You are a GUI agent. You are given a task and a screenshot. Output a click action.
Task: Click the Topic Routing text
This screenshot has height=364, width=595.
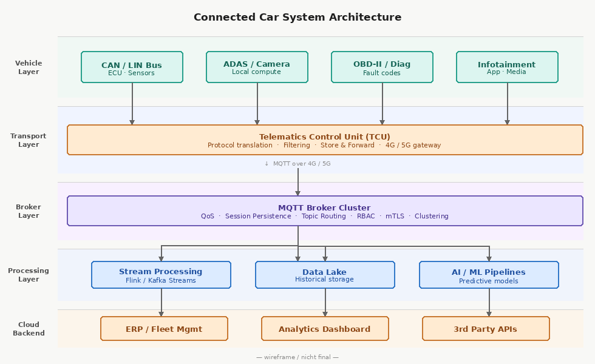pos(324,216)
